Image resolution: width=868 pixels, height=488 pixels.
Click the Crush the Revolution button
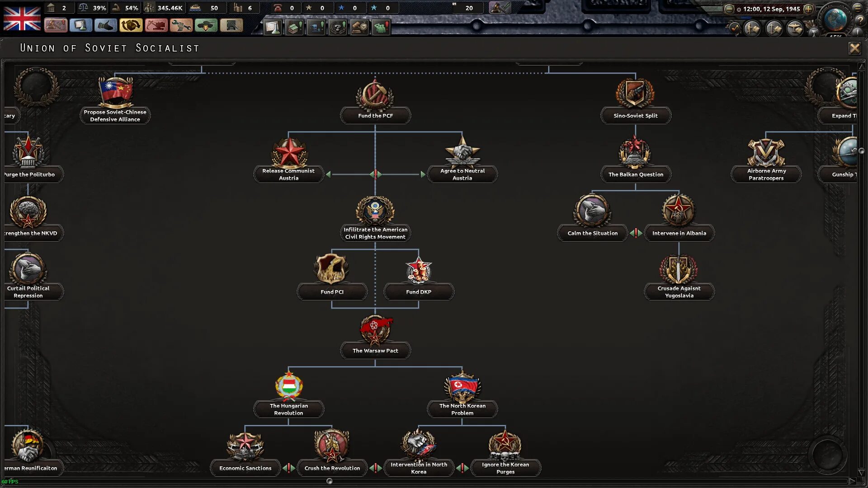(x=332, y=468)
